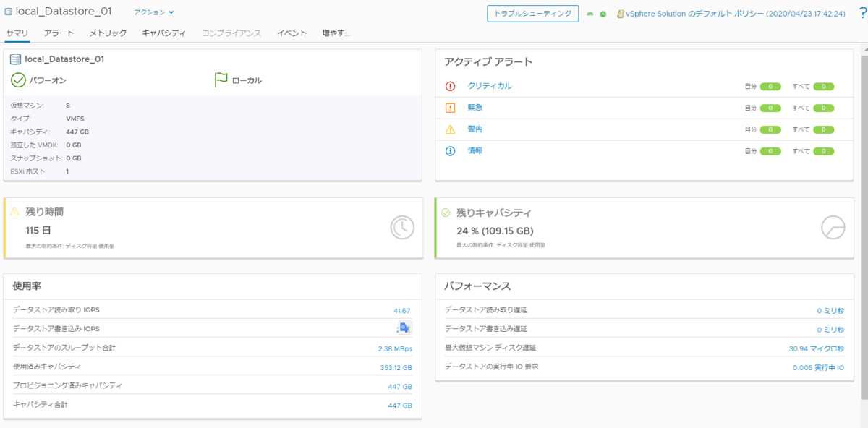Image resolution: width=868 pixels, height=428 pixels.
Task: Click the datastore write latency 0 ミリ秒 value
Action: coord(830,330)
